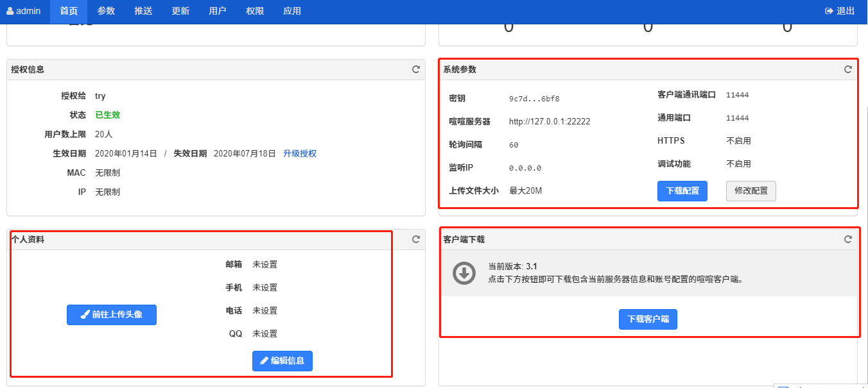868x388 pixels.
Task: Go to the 推送 tab
Action: pos(143,12)
